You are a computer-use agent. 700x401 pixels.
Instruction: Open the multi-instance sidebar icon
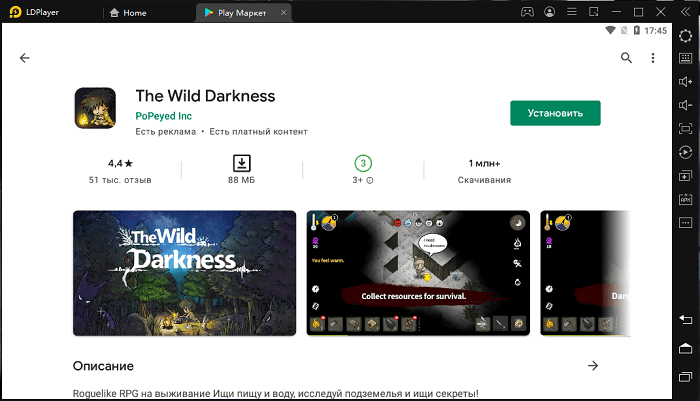click(685, 176)
